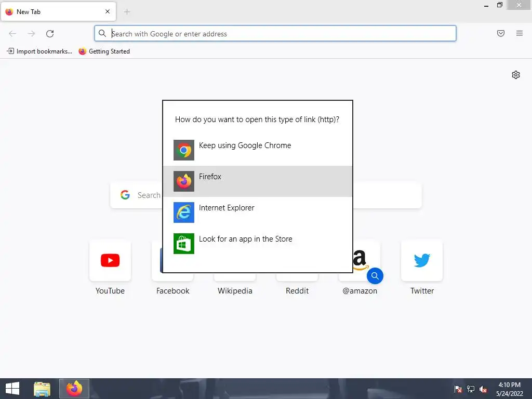The width and height of the screenshot is (532, 399).
Task: Open the Pocket save icon
Action: point(500,33)
